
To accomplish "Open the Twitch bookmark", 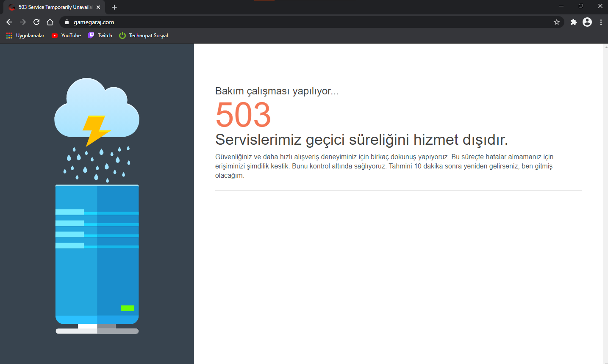I will [x=100, y=36].
